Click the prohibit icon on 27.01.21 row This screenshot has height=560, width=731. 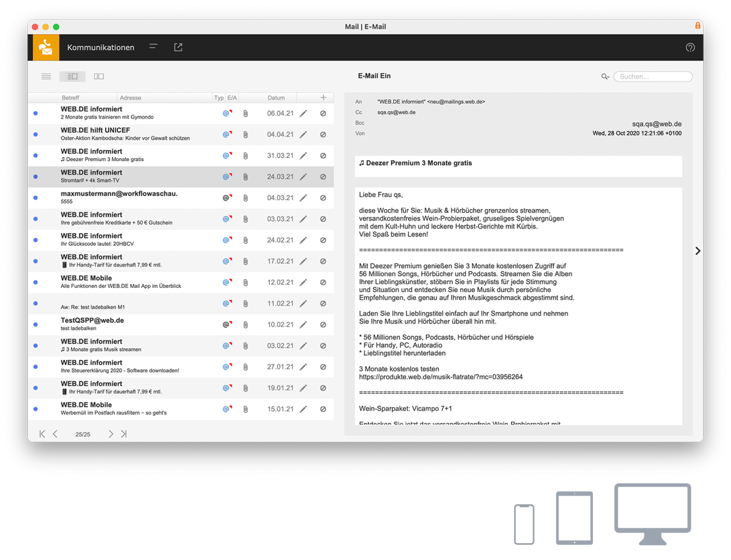[x=323, y=367]
